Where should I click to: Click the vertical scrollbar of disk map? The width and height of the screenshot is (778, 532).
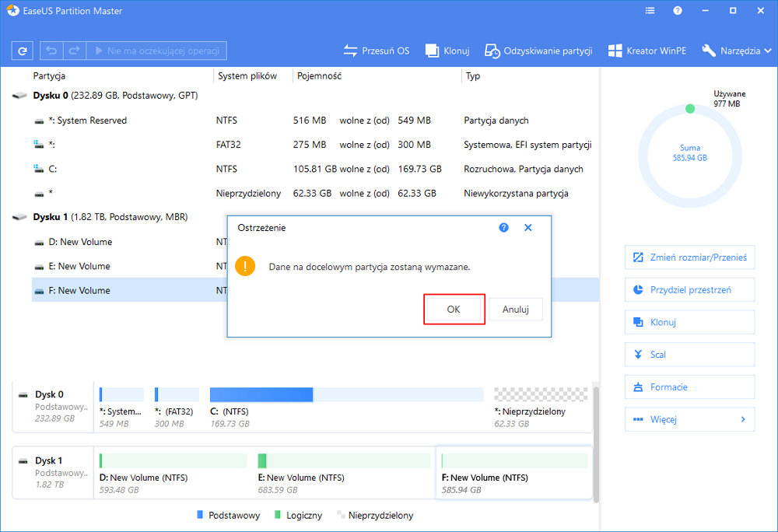point(596,444)
